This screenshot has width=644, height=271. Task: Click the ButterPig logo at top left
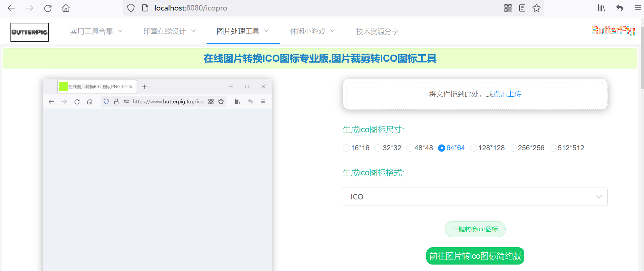30,32
